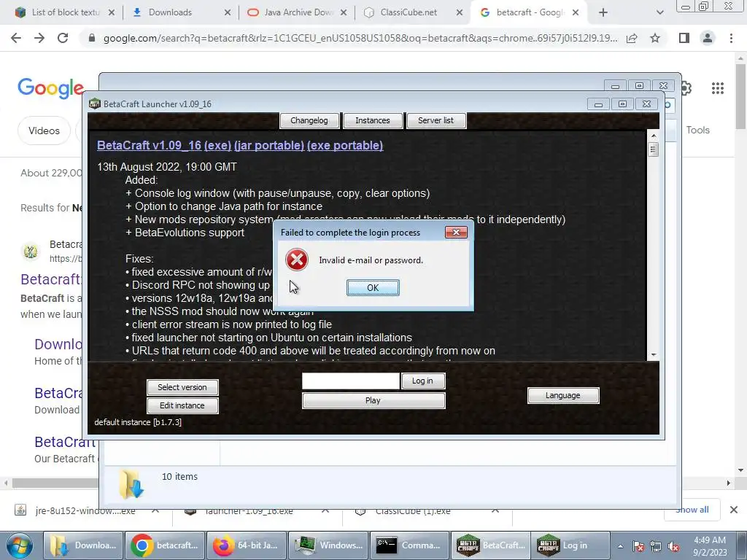Click the Chrome page vertical scrollbar

(741, 96)
